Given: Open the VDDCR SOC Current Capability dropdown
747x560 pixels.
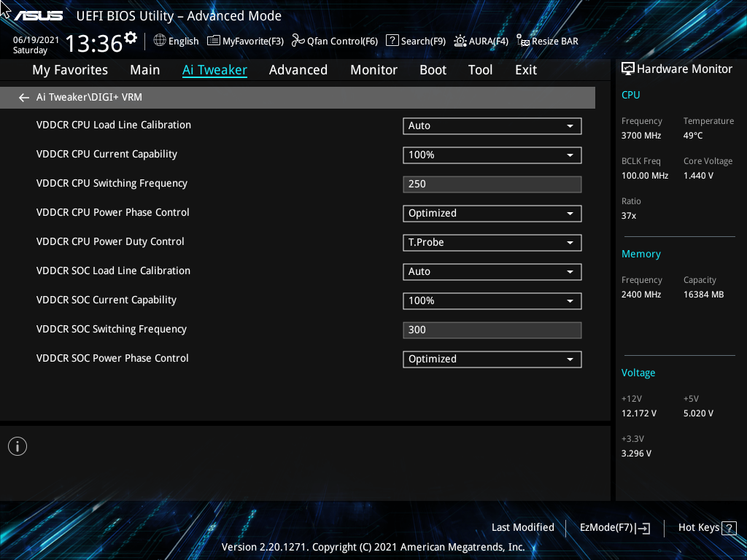Looking at the screenshot, I should click(x=492, y=300).
